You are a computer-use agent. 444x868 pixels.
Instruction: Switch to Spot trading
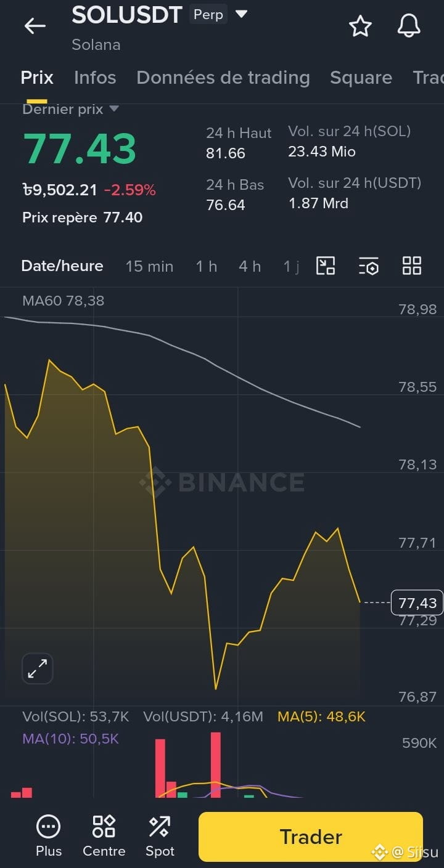pos(160,835)
